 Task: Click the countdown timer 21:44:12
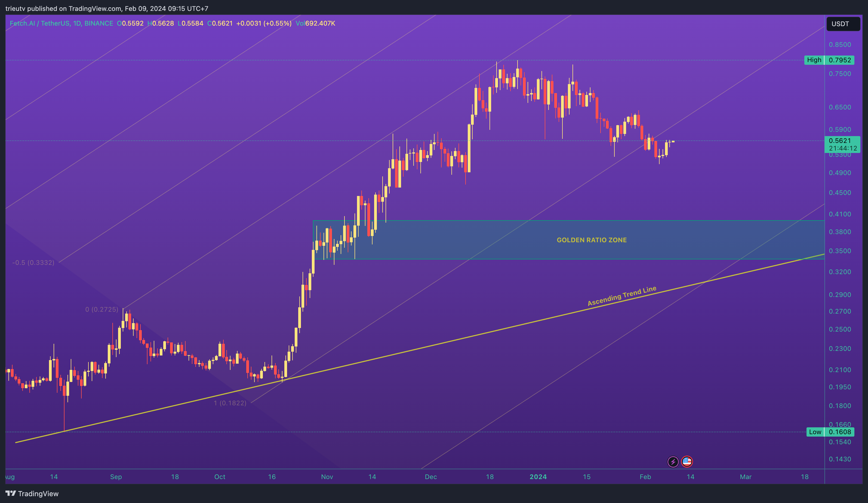click(842, 149)
